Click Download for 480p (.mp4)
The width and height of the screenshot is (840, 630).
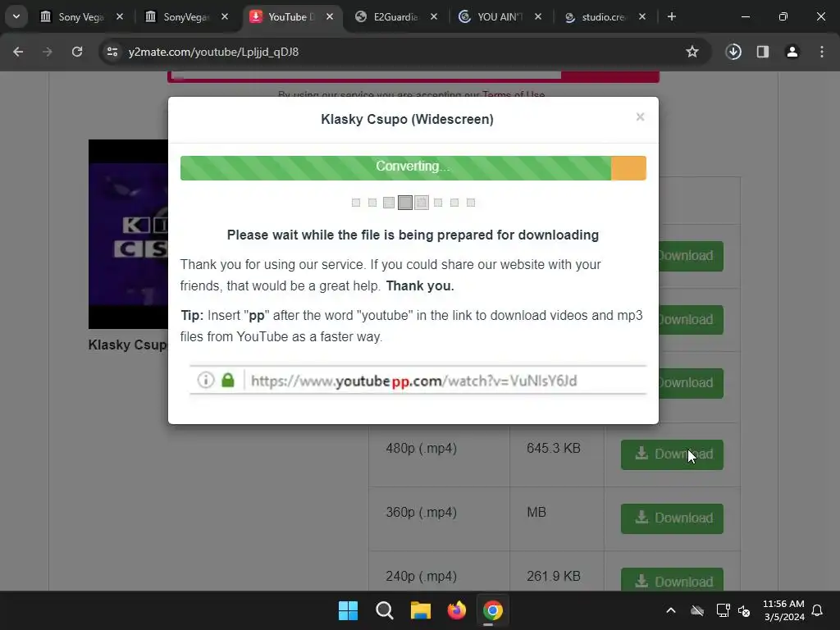point(672,454)
